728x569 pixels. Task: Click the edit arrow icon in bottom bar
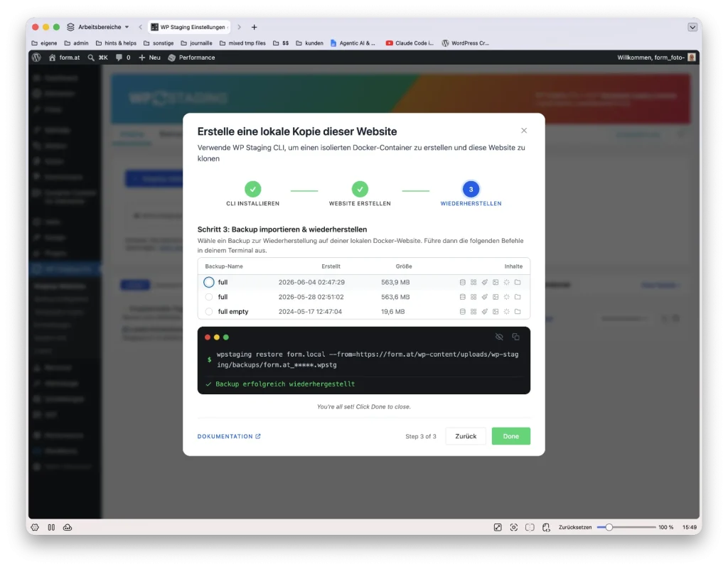(498, 527)
